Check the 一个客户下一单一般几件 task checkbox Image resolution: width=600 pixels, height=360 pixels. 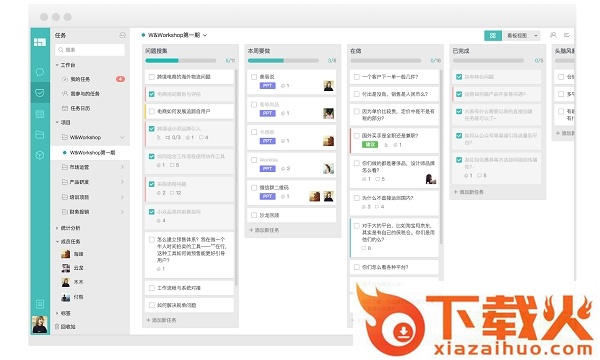coord(357,77)
